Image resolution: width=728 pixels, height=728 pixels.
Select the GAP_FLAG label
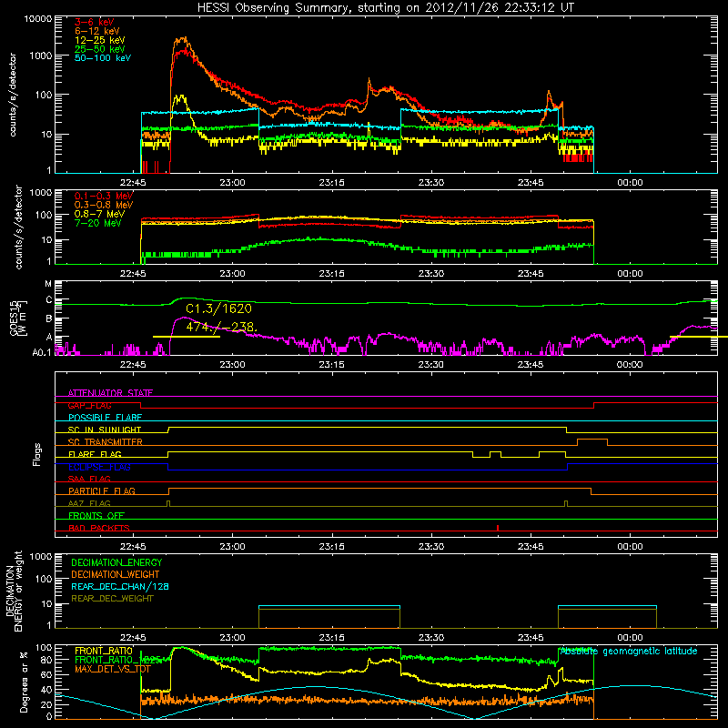[x=89, y=405]
